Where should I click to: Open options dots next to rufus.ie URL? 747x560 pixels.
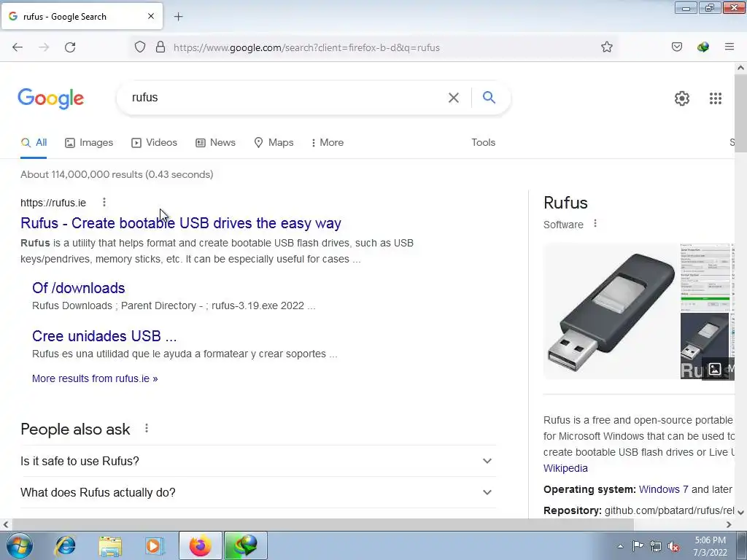pos(104,203)
